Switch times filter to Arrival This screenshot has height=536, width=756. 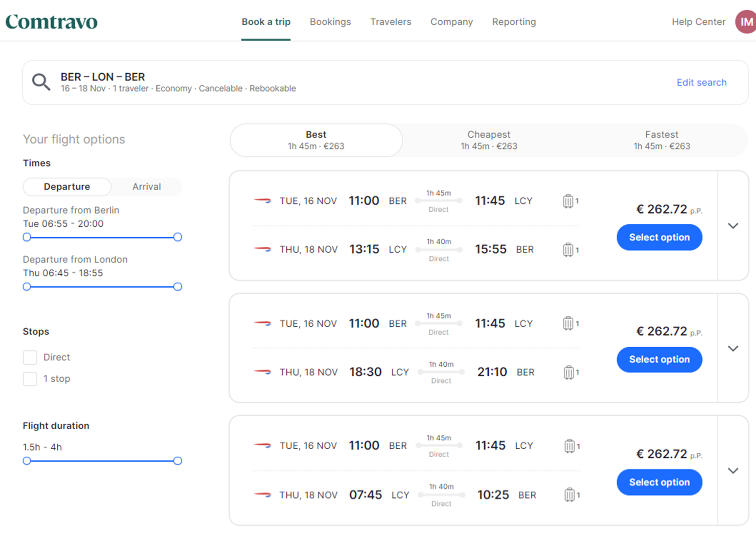pyautogui.click(x=147, y=187)
